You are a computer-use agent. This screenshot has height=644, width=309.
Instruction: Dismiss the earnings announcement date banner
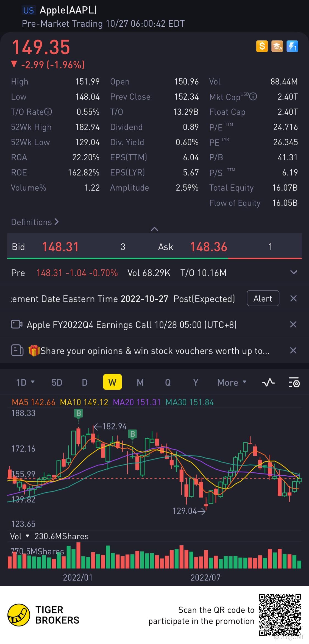click(x=293, y=299)
